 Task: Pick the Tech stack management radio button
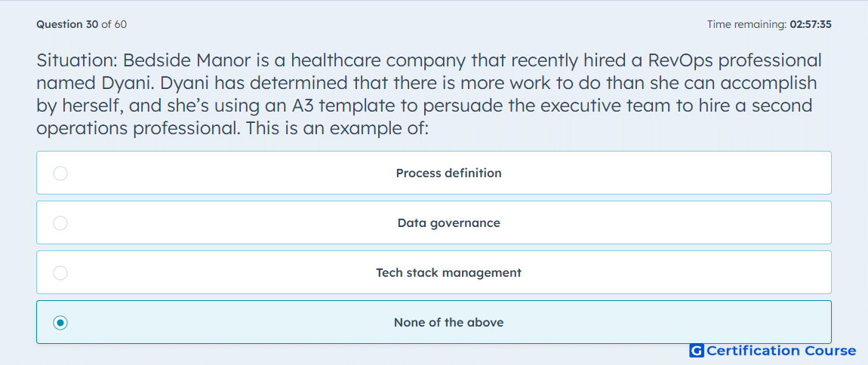click(60, 273)
